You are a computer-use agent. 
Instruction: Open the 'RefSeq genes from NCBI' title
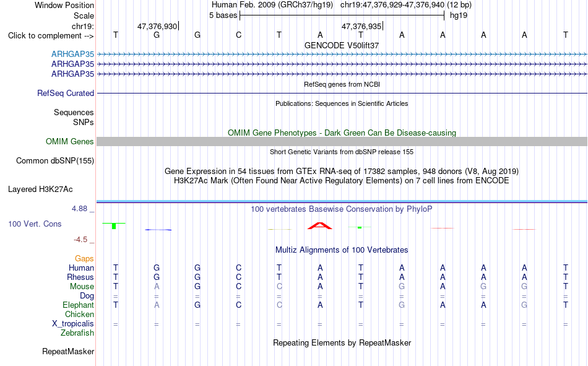pos(342,84)
